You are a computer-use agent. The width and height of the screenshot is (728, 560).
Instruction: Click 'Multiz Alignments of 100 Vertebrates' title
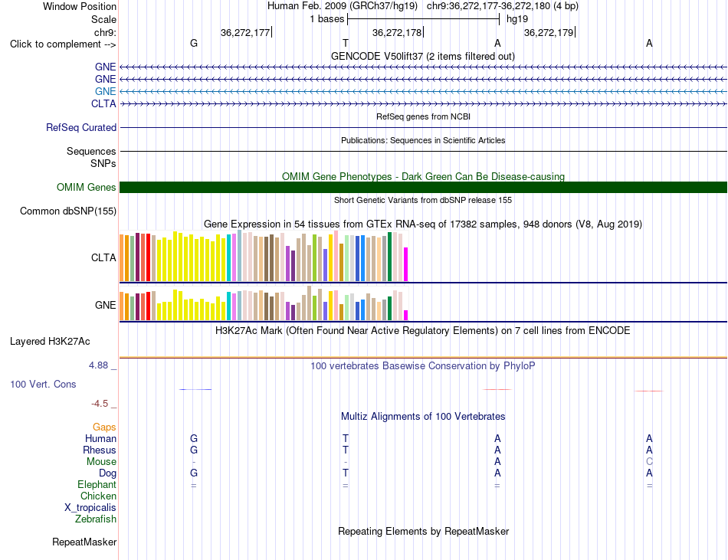pyautogui.click(x=423, y=416)
